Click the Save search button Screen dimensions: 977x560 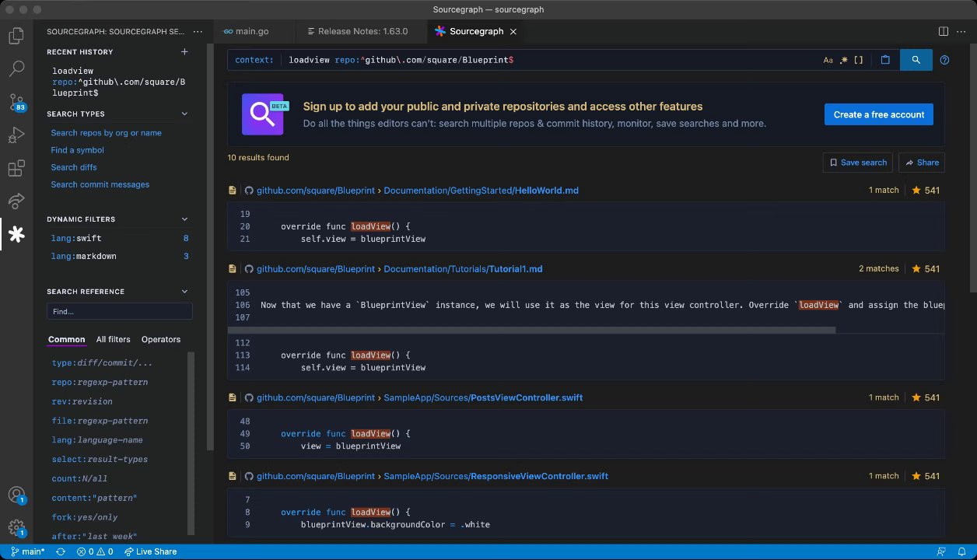point(858,163)
